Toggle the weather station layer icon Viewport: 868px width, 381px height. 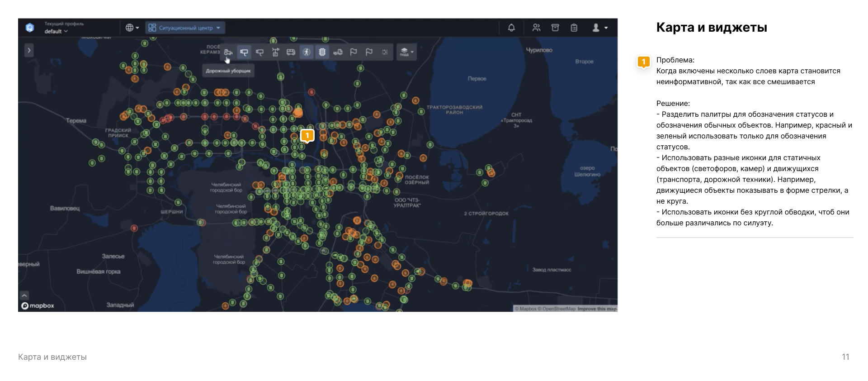click(x=275, y=52)
